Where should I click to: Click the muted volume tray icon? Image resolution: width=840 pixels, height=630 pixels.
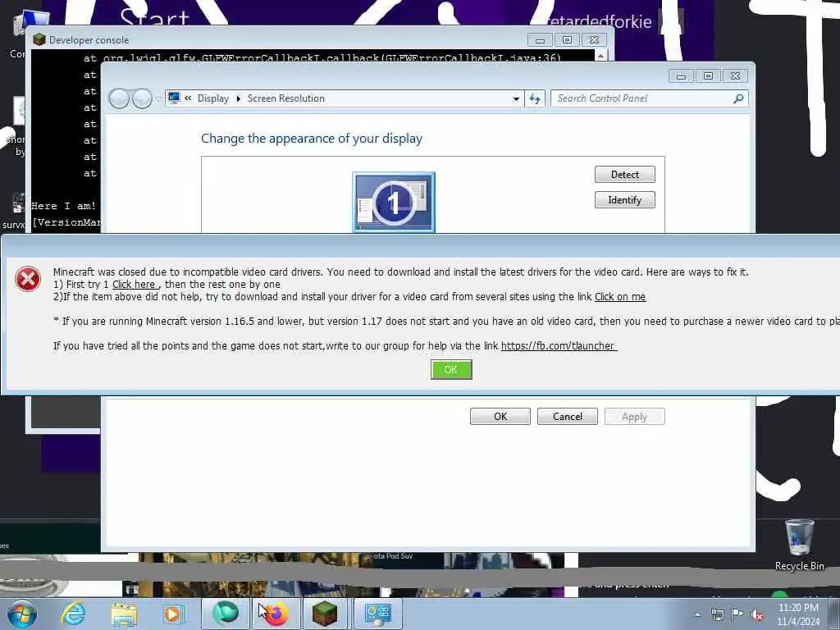click(757, 615)
